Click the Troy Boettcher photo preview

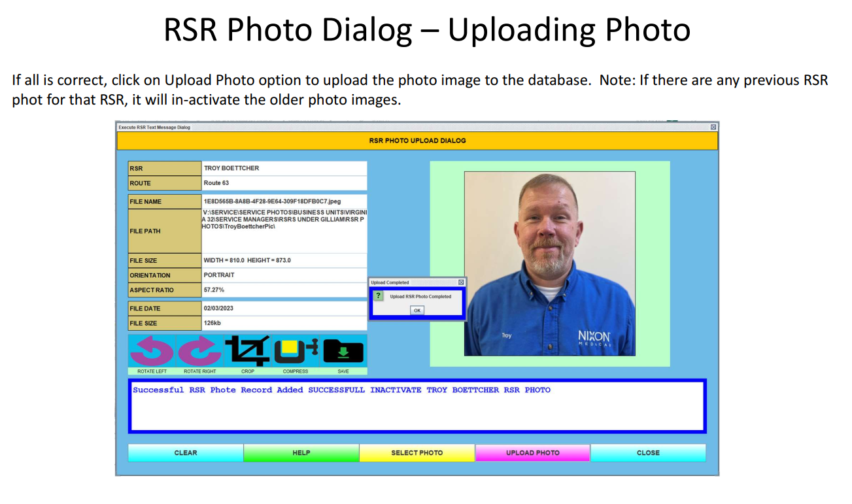coord(550,263)
